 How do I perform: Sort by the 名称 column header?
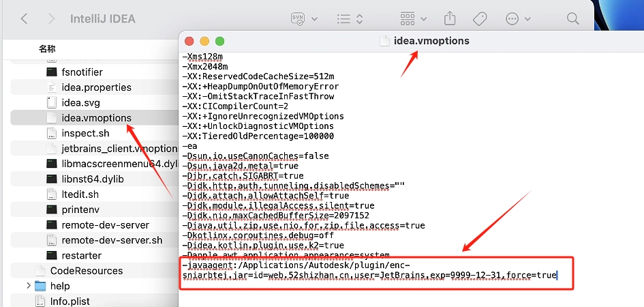47,49
